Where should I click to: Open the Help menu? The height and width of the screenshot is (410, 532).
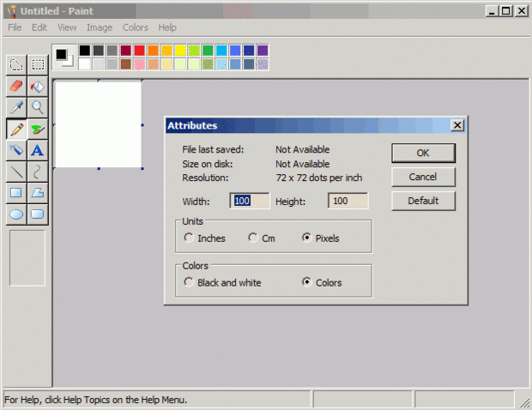[x=167, y=27]
